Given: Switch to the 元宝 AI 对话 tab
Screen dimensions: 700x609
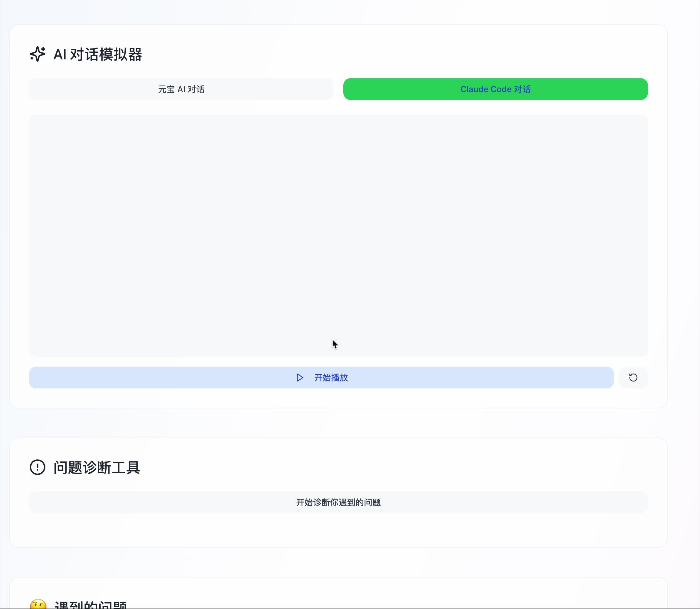Looking at the screenshot, I should (181, 89).
